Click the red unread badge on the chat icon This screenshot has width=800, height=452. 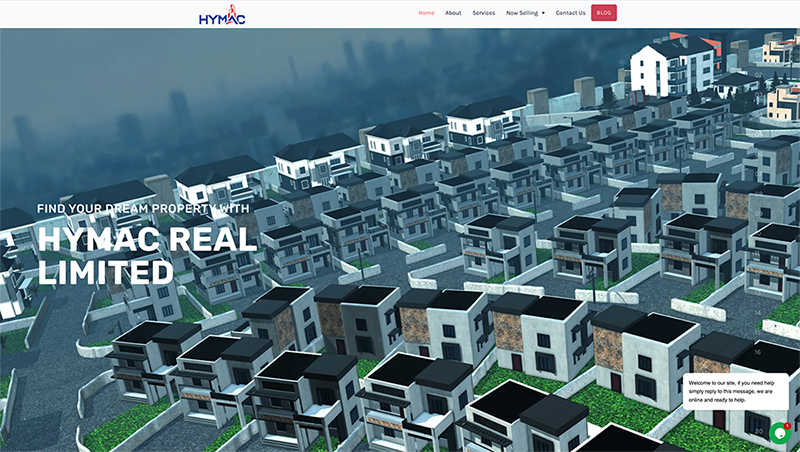(x=787, y=425)
